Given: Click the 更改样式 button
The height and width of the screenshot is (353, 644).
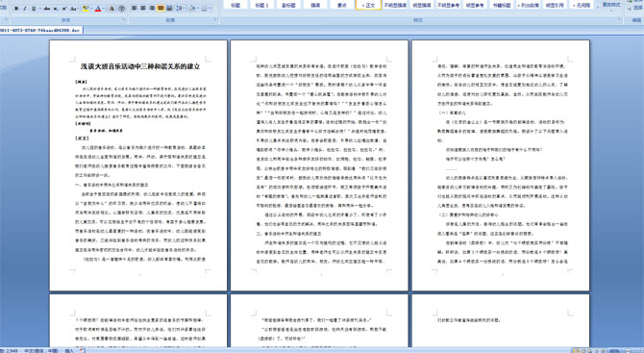Looking at the screenshot, I should [610, 5].
